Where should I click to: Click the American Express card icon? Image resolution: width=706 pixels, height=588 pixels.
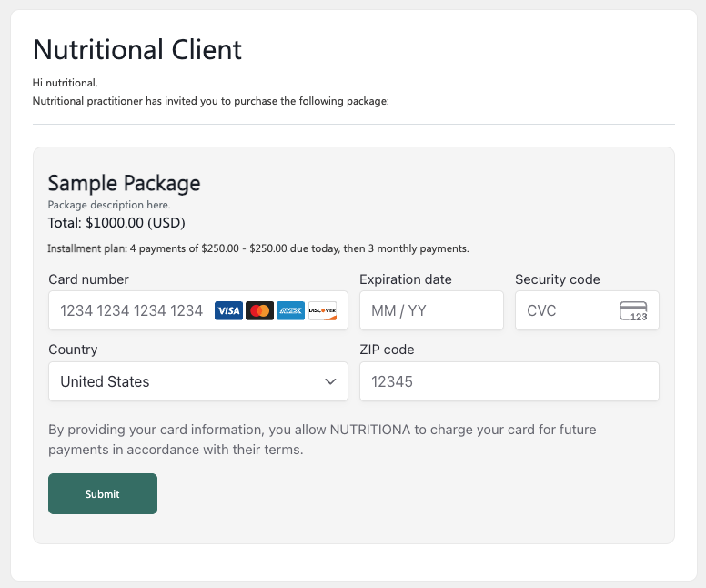click(x=290, y=310)
